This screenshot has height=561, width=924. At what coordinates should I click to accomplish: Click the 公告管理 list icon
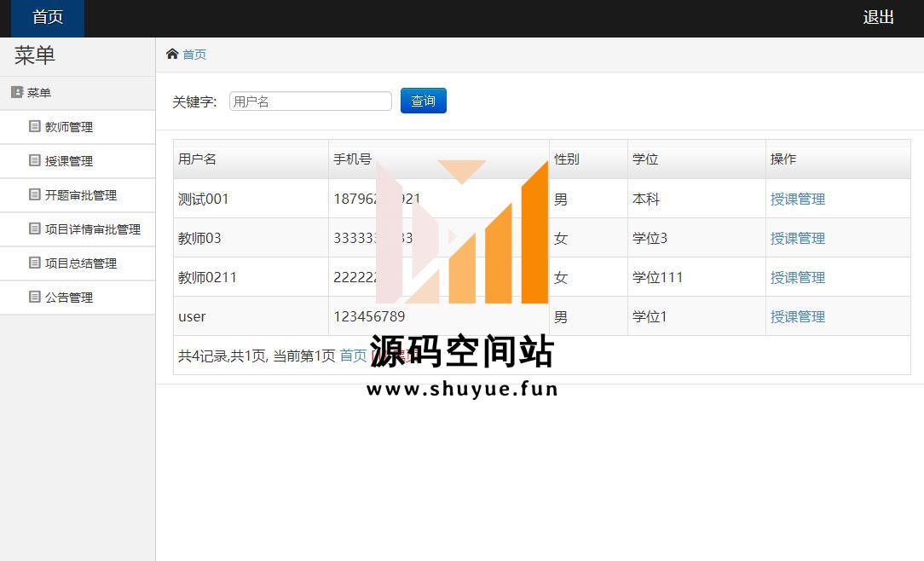(x=35, y=297)
